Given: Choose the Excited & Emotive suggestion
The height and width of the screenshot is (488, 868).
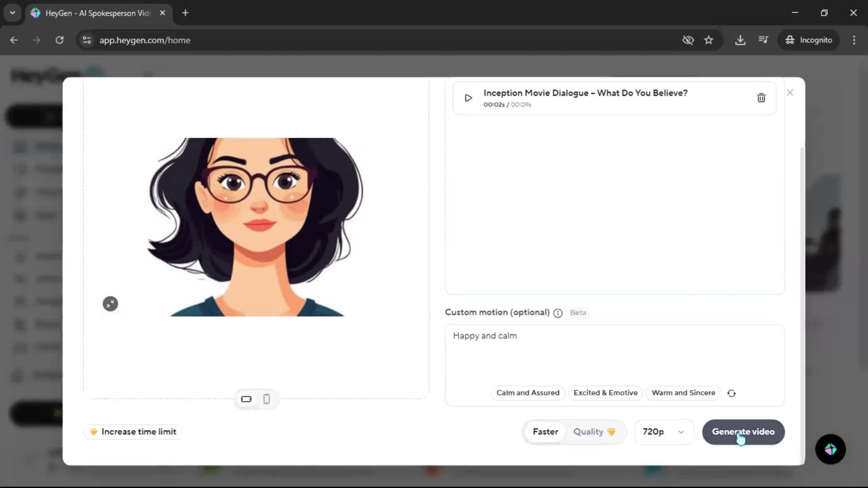Looking at the screenshot, I should (x=605, y=393).
